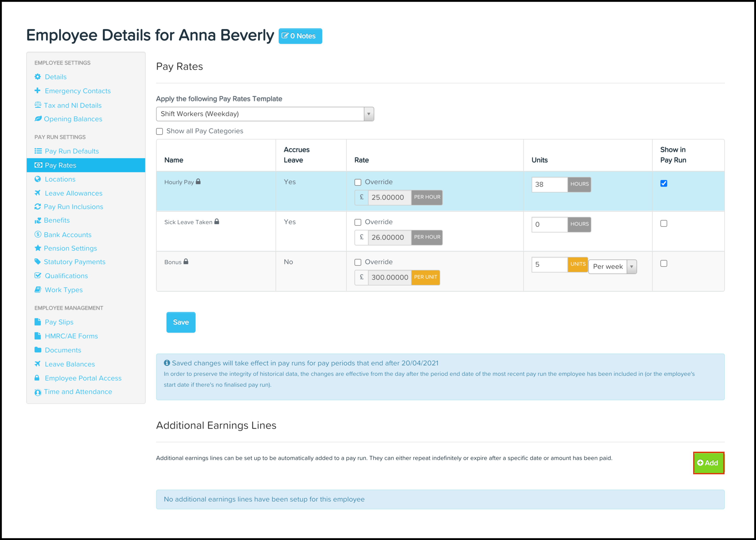The image size is (756, 540).
Task: Expand the Per week frequency dropdown
Action: tap(612, 267)
